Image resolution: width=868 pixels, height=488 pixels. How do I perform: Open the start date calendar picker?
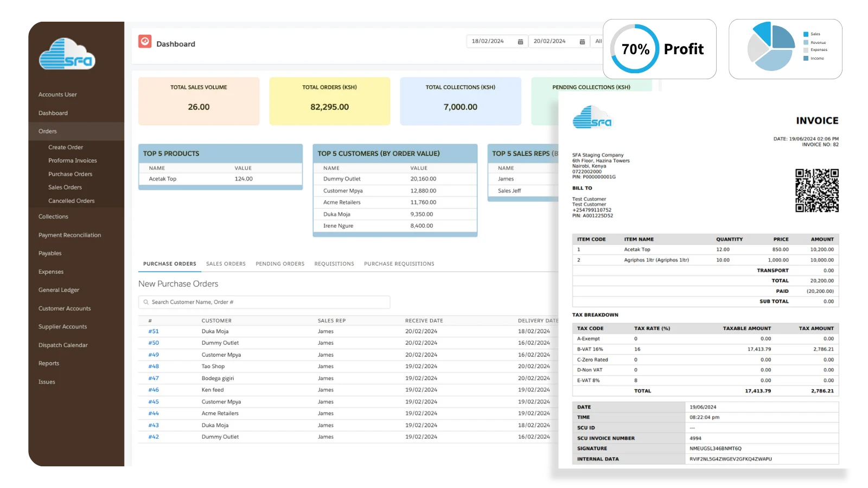pos(520,41)
